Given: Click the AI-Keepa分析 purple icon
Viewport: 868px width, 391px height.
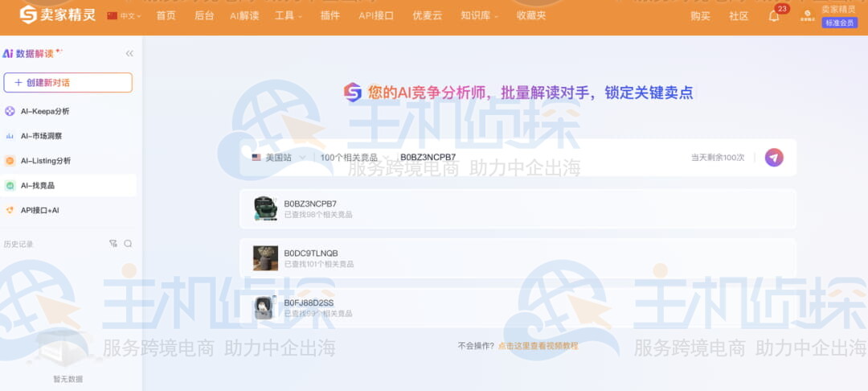Looking at the screenshot, I should point(10,111).
